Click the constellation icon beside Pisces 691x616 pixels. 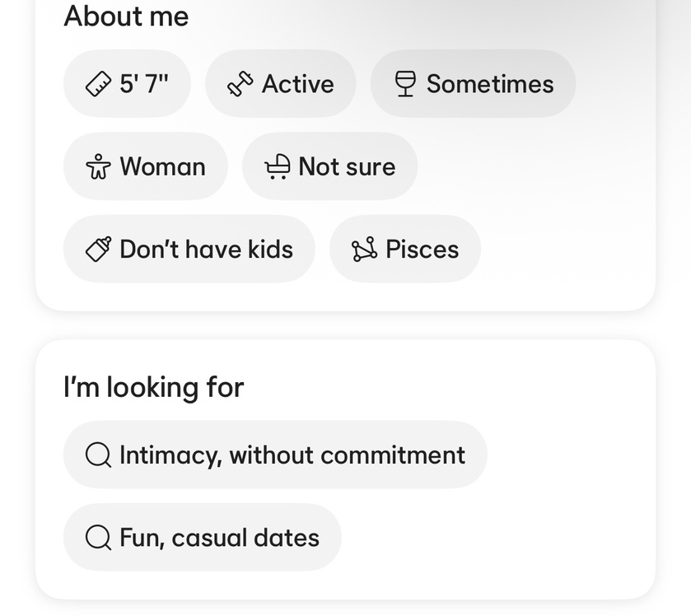point(364,249)
